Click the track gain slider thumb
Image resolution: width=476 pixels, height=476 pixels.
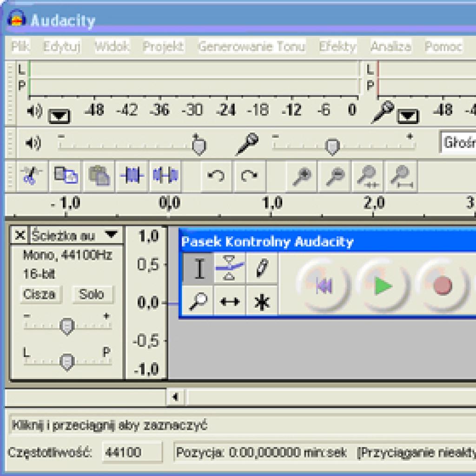67,327
